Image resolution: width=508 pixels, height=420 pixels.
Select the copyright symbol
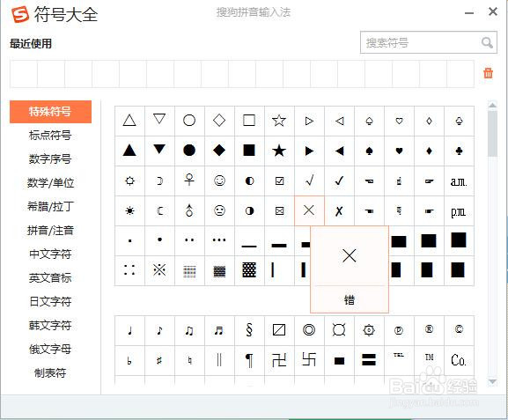point(459,330)
